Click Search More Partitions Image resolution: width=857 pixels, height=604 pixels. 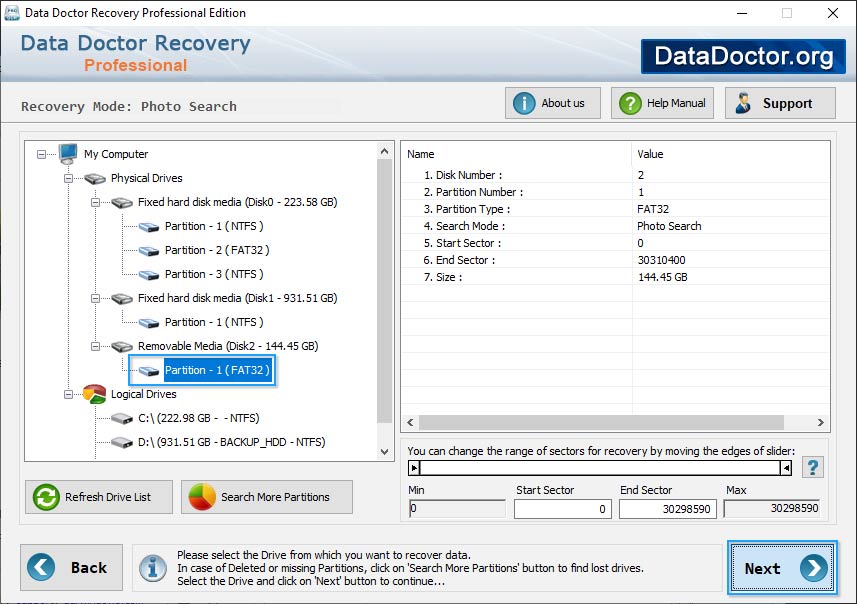[267, 497]
